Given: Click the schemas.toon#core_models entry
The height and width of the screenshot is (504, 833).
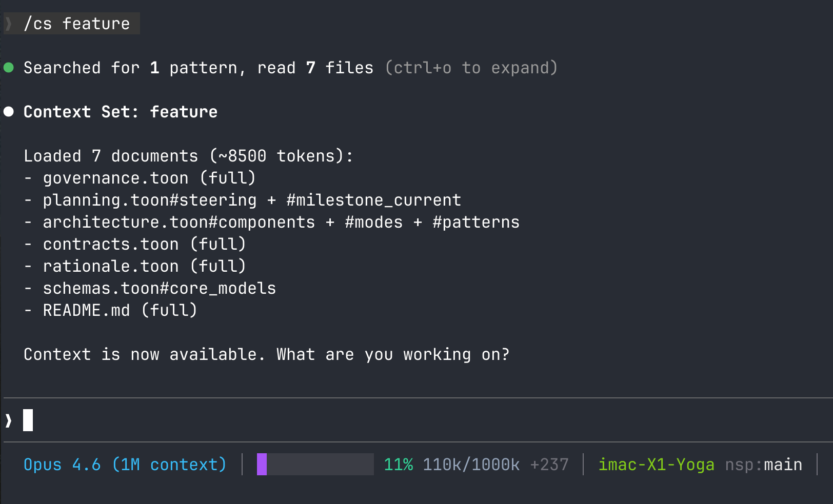Looking at the screenshot, I should (159, 288).
